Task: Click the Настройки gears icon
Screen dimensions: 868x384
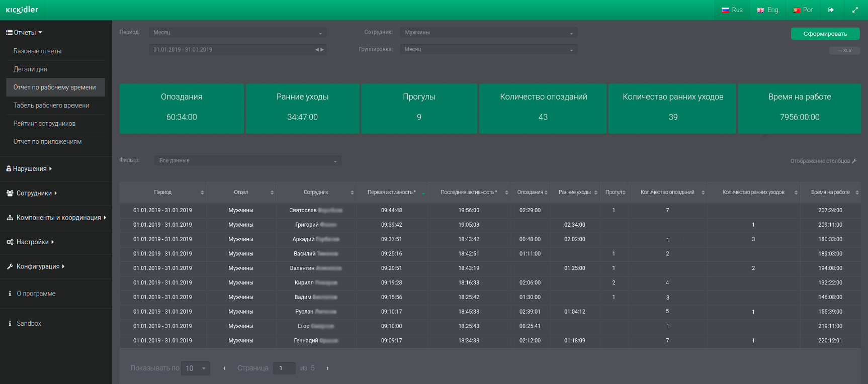Action: tap(10, 242)
